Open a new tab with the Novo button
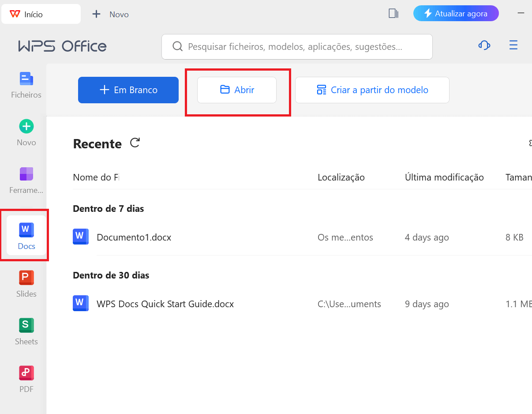532x414 pixels. coord(109,14)
